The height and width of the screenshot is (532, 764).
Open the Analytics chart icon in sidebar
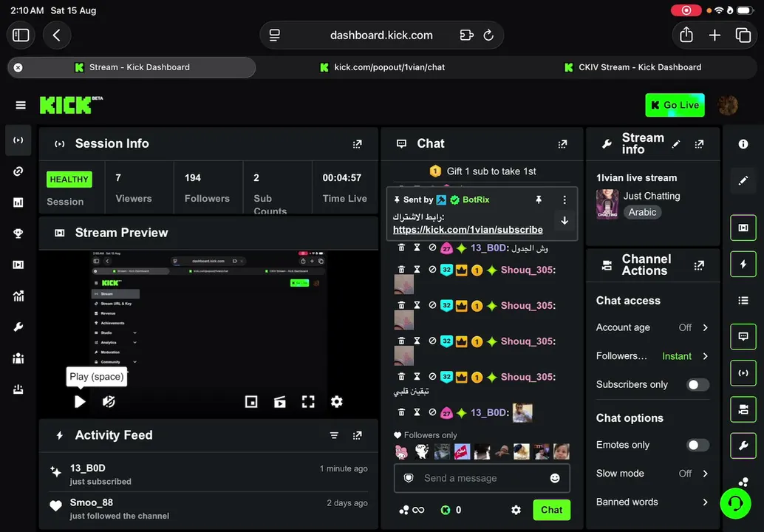[x=18, y=296]
